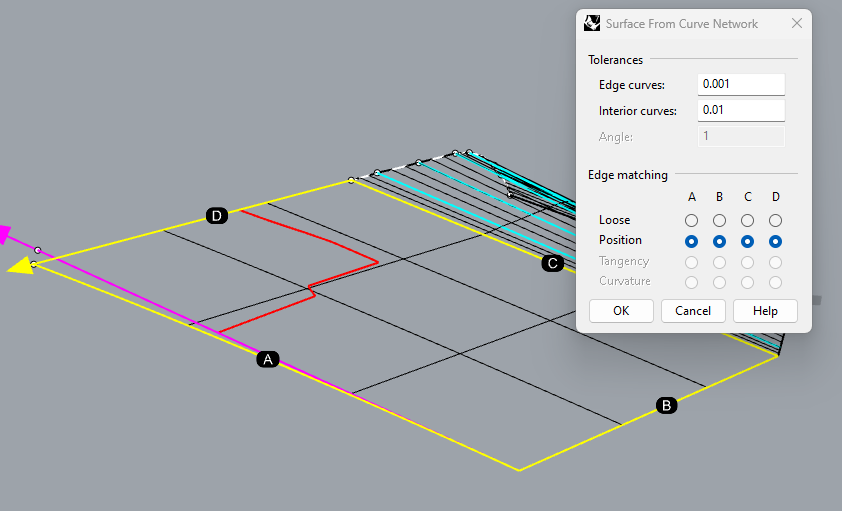This screenshot has width=842, height=511.
Task: Select Loose matching for edge B
Action: click(x=720, y=220)
